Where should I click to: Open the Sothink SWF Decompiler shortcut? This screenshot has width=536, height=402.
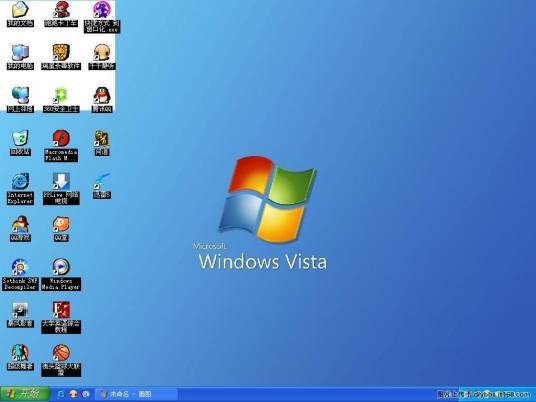[x=20, y=274]
